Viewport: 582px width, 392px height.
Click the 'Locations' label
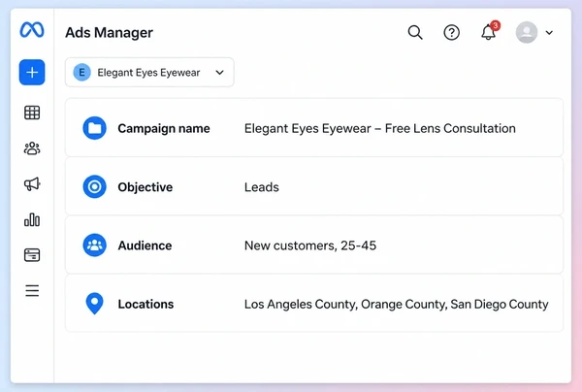[145, 304]
